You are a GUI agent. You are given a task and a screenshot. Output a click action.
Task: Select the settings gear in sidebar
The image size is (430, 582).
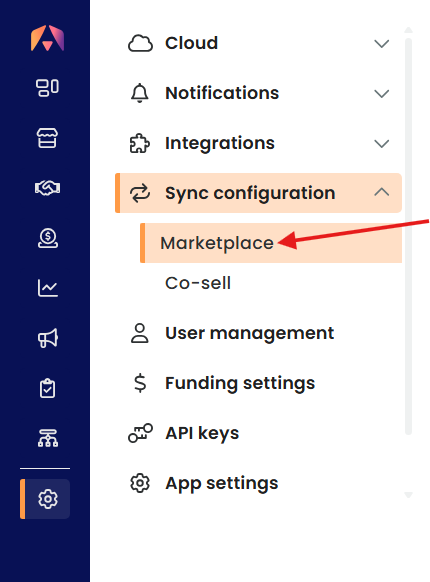pos(48,499)
